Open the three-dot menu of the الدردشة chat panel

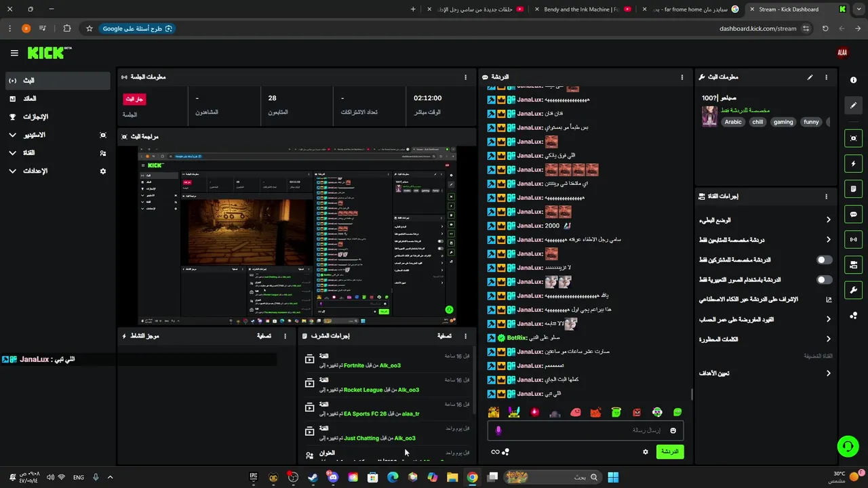682,77
